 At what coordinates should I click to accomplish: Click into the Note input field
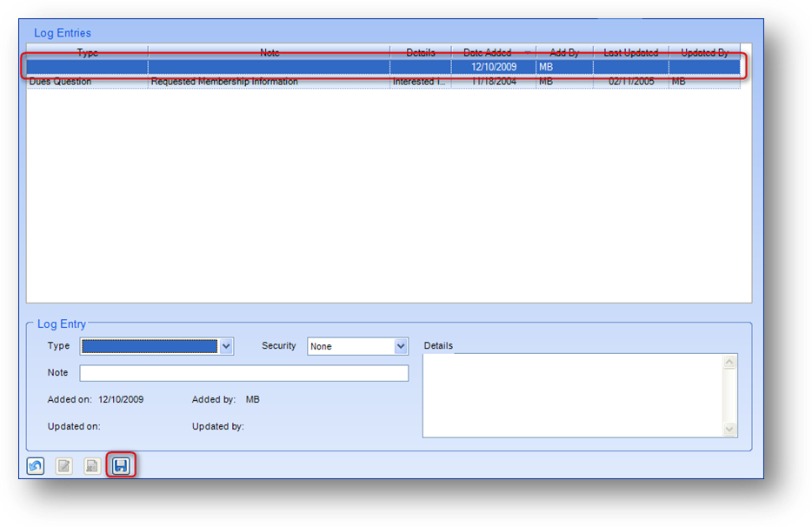point(244,372)
